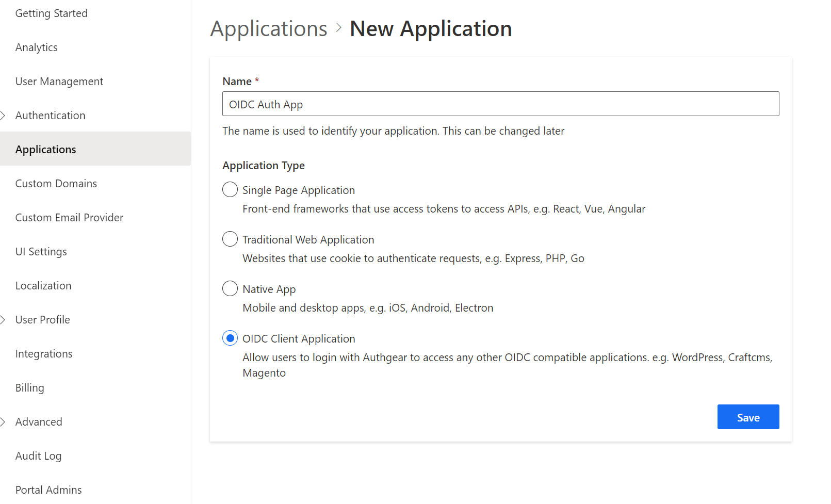Expand the Authentication section
Image resolution: width=831 pixels, height=504 pixels.
pyautogui.click(x=50, y=115)
